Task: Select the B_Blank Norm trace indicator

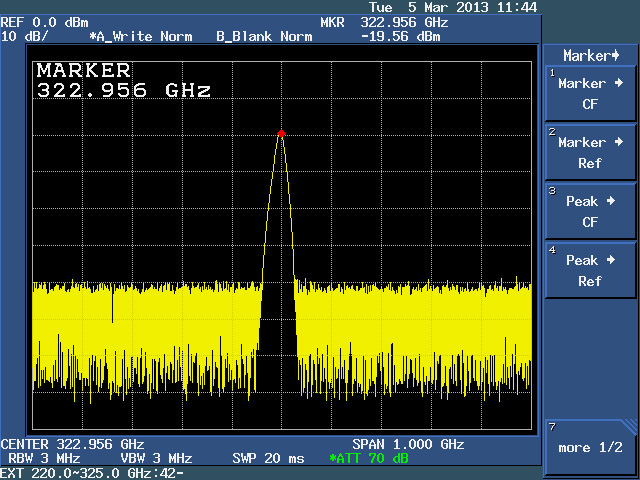Action: pyautogui.click(x=264, y=37)
